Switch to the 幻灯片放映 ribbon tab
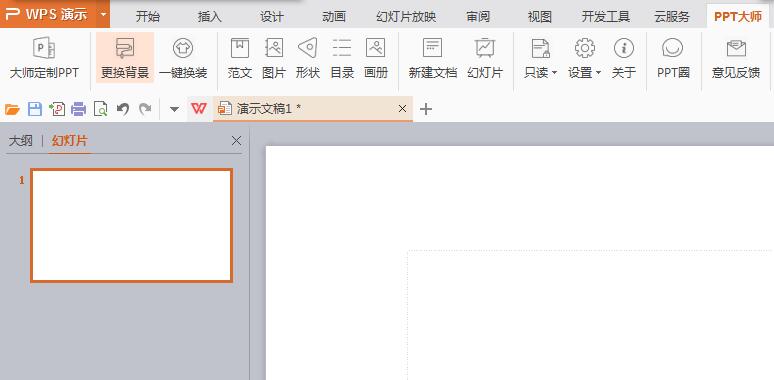The height and width of the screenshot is (380, 774). pos(406,16)
